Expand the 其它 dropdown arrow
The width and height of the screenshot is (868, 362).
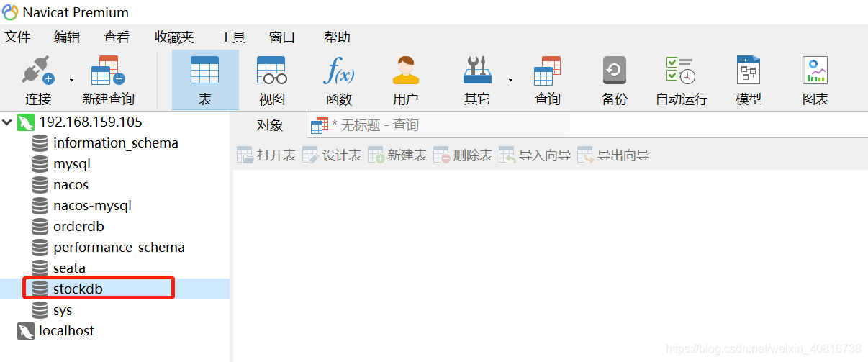[x=510, y=80]
